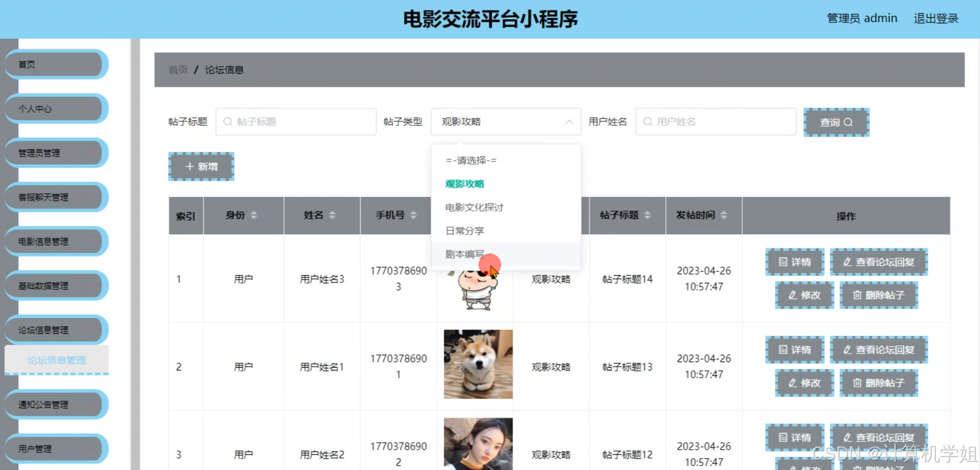The width and height of the screenshot is (980, 470).
Task: Expand the 电影信息管理 sidebar menu
Action: [x=56, y=241]
